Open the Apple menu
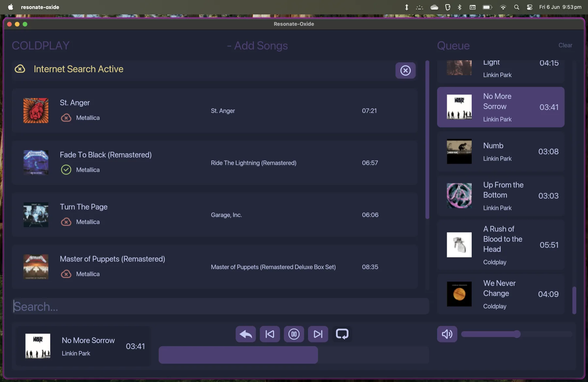The image size is (588, 382). 10,7
